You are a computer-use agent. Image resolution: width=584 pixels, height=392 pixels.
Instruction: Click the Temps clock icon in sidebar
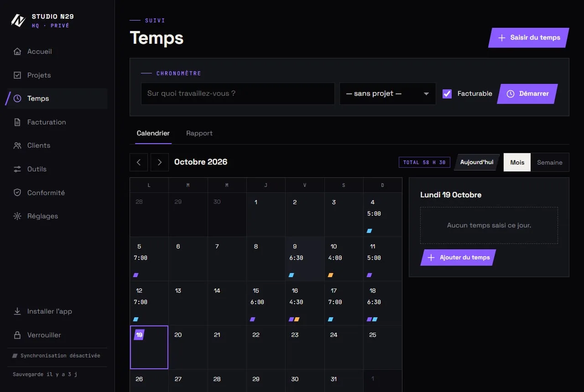pyautogui.click(x=17, y=98)
